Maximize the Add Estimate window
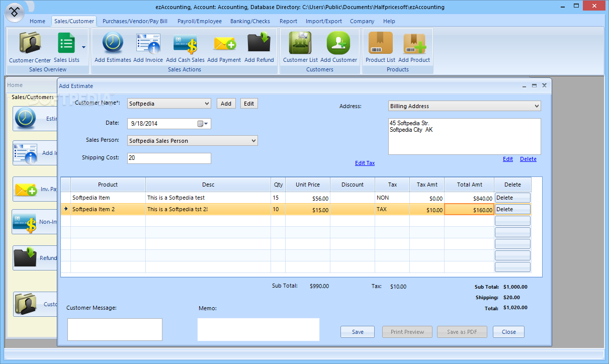 point(534,85)
